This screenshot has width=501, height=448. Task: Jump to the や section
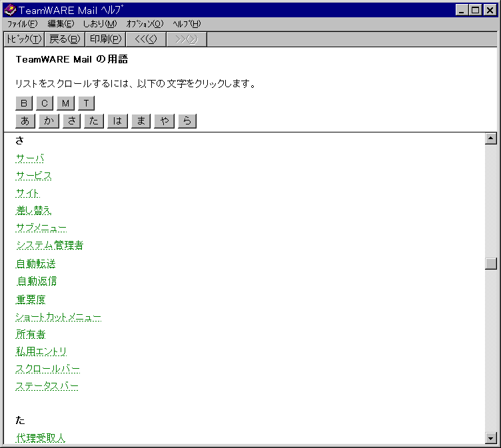pyautogui.click(x=165, y=121)
